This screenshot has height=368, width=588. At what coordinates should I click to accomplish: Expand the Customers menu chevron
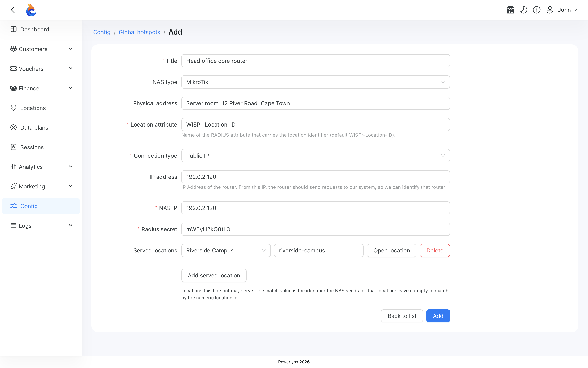(71, 49)
